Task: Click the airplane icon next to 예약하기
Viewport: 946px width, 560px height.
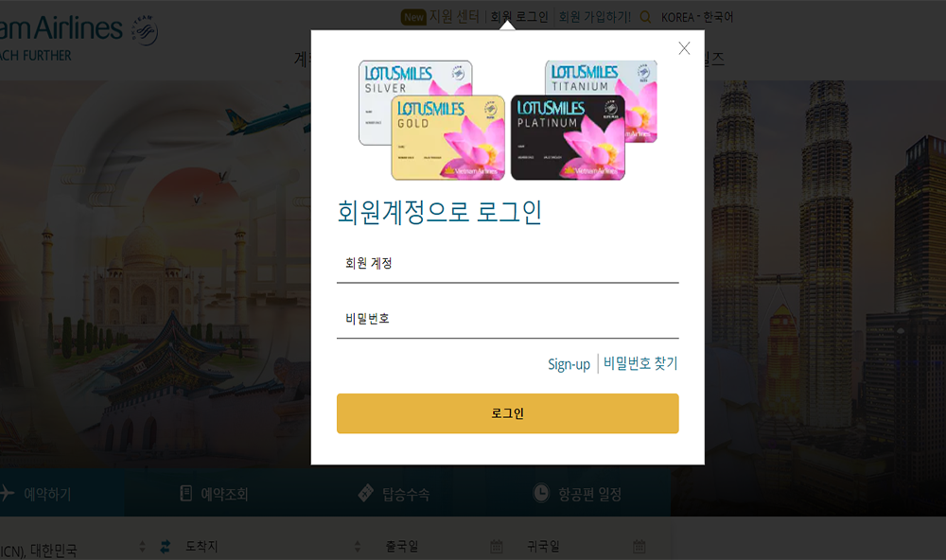Action: point(7,493)
